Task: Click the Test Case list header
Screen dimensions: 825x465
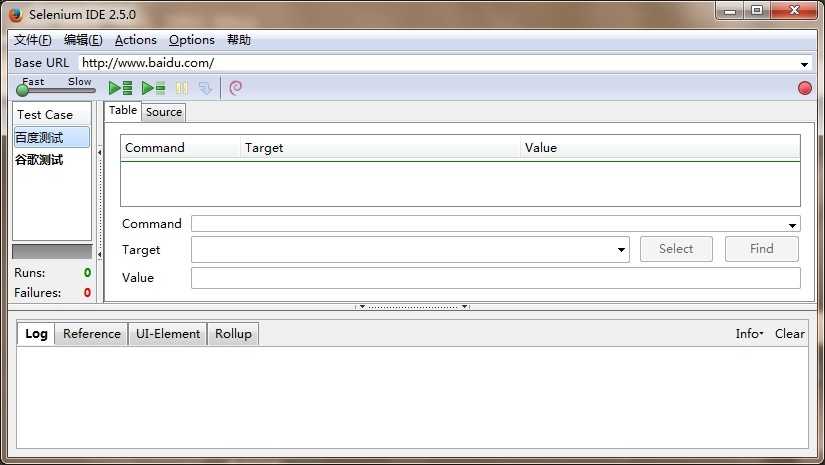Action: coord(52,114)
